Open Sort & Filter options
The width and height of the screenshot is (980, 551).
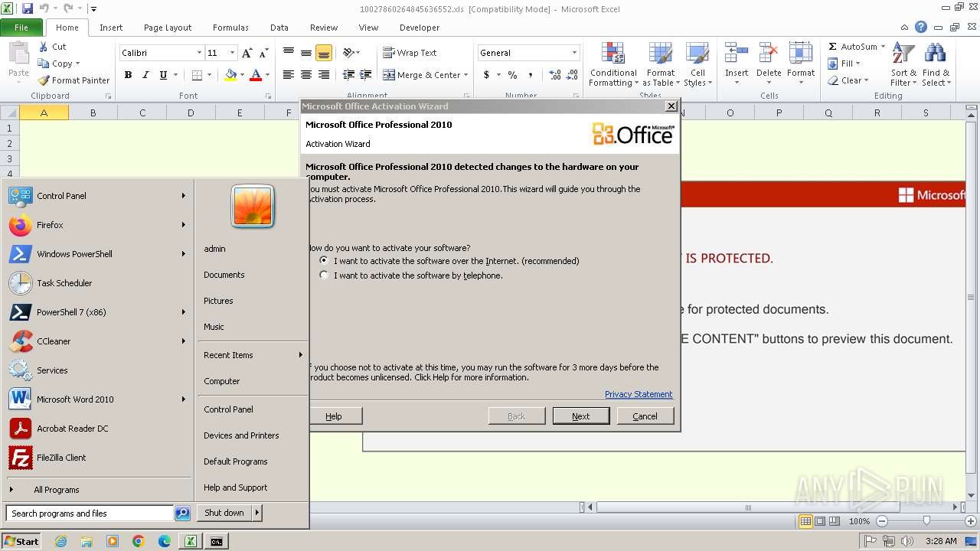(x=903, y=65)
